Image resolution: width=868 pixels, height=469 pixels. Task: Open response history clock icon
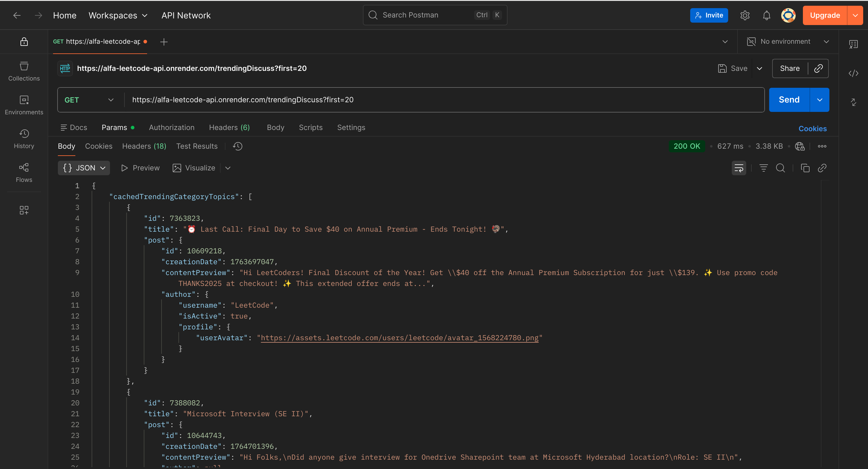tap(237, 146)
